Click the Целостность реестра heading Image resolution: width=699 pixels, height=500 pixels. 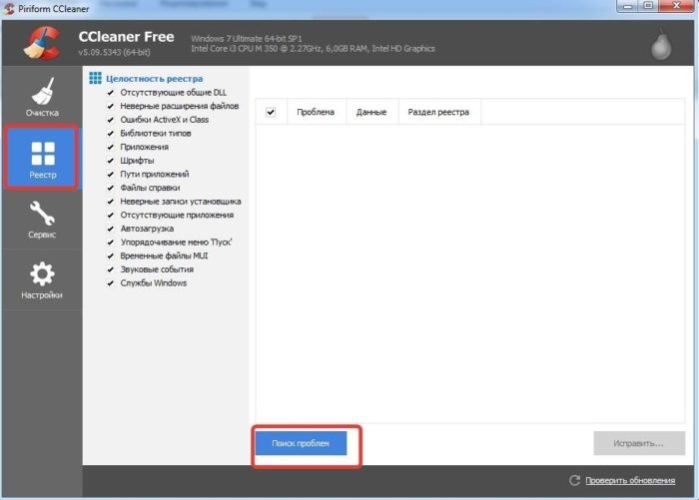click(x=154, y=78)
